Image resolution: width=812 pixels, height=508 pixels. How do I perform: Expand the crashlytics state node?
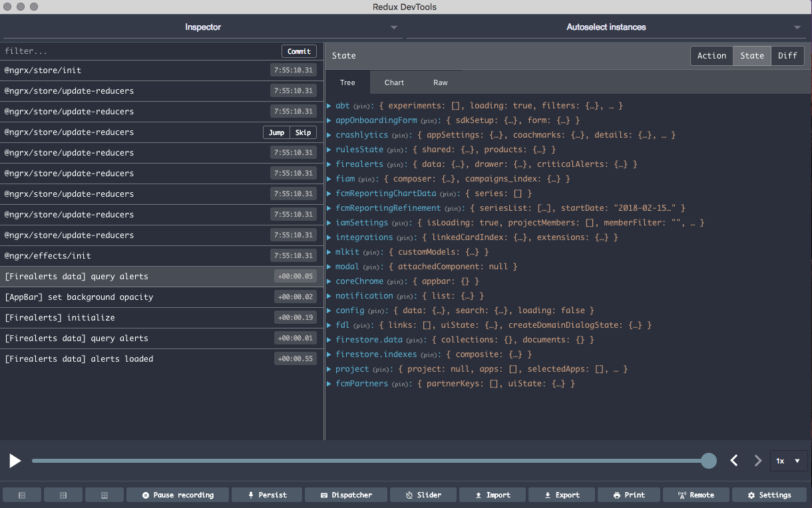point(329,135)
